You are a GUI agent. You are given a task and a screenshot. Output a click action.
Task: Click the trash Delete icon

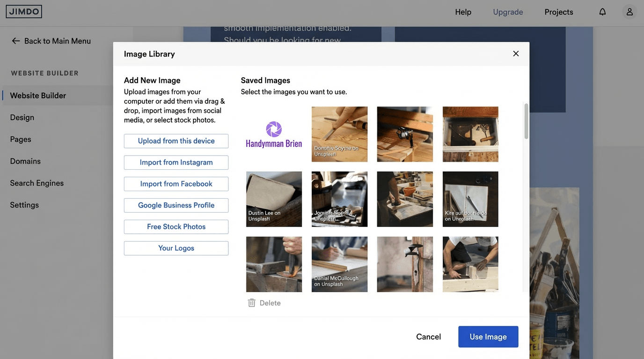point(252,303)
